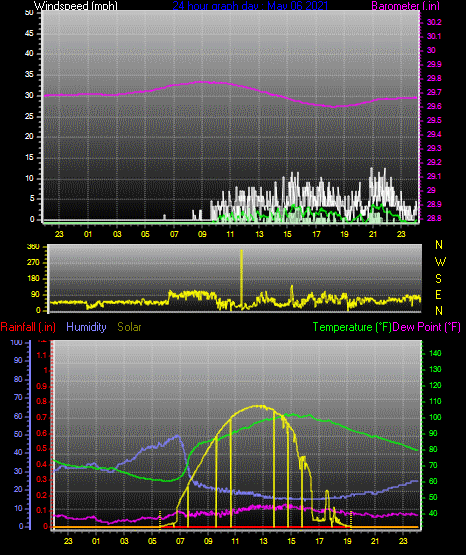Select the green "Temperature (°F)" legend label
Viewport: 466px width, 555px height.
tap(352, 327)
